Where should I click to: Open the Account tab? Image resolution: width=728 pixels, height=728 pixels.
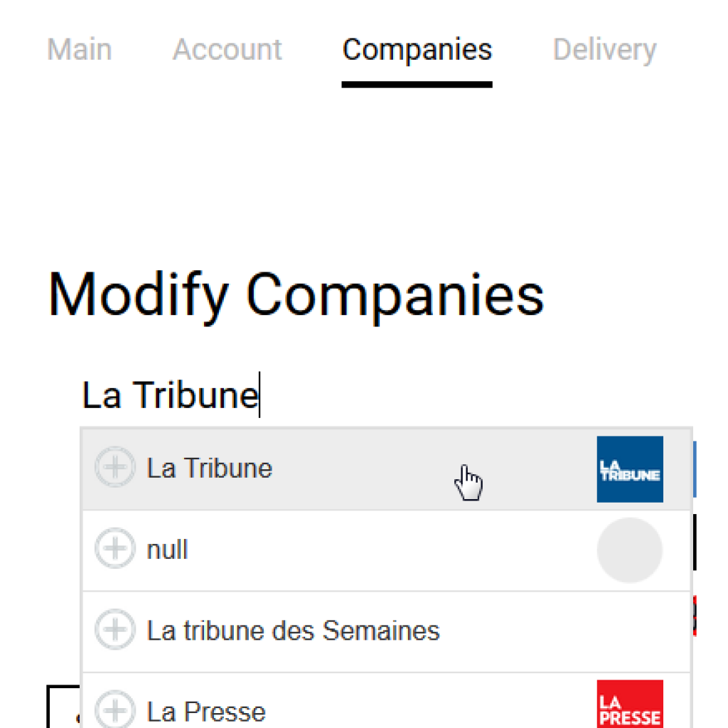click(x=227, y=49)
